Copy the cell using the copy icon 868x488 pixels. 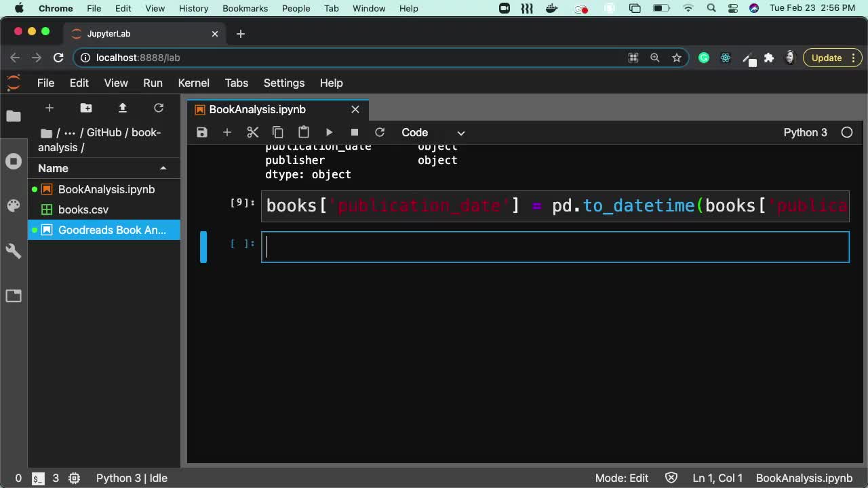pyautogui.click(x=278, y=132)
